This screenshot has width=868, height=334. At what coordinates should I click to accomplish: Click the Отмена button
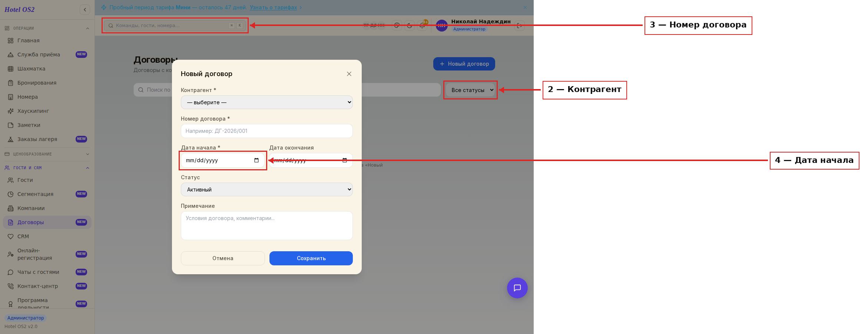[x=223, y=258]
